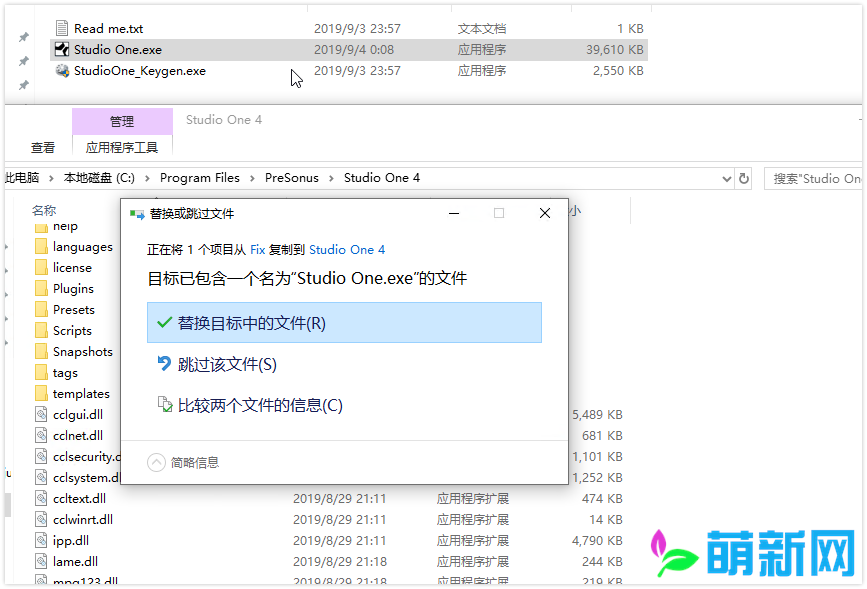
Task: Click the Read me.txt file icon
Action: (x=62, y=28)
